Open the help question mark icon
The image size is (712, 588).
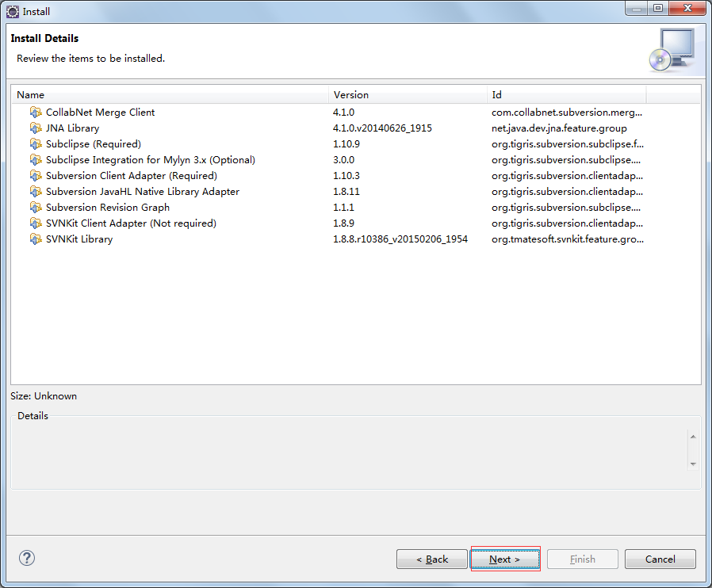coord(27,558)
